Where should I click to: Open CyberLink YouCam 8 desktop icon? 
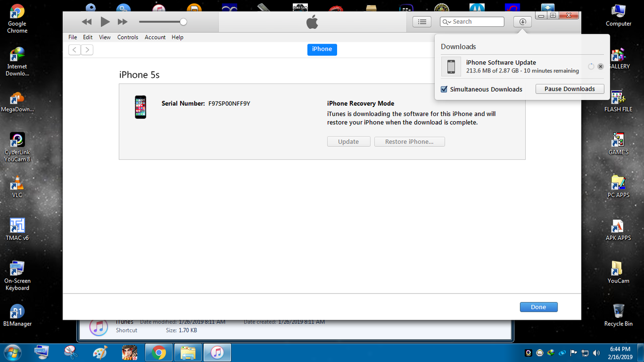pyautogui.click(x=17, y=147)
